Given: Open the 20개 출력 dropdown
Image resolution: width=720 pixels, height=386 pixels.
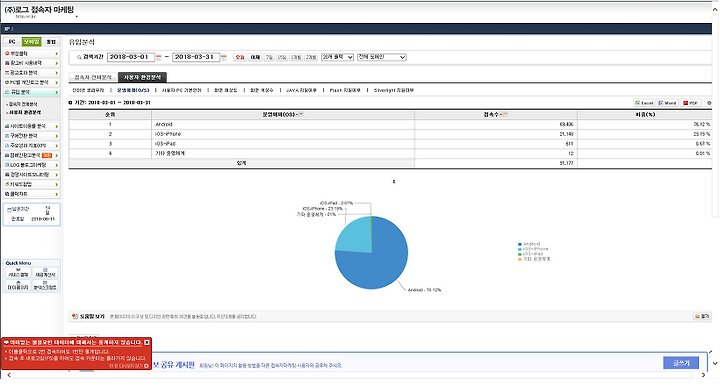Looking at the screenshot, I should click(x=337, y=57).
